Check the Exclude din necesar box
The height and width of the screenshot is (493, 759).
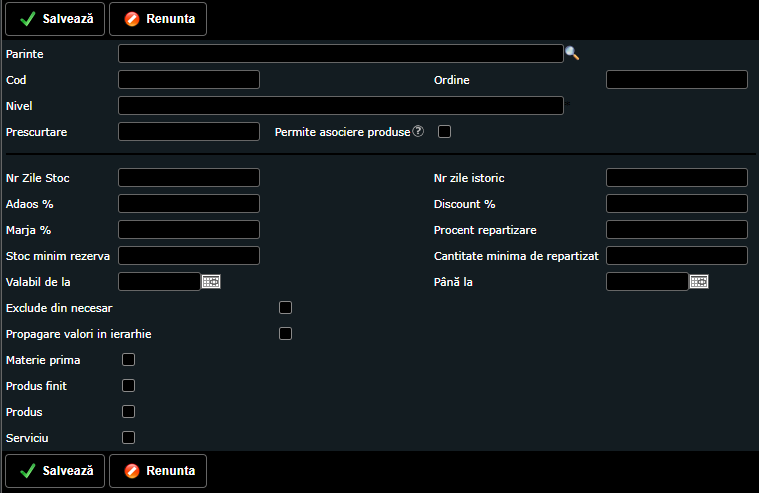(x=285, y=307)
